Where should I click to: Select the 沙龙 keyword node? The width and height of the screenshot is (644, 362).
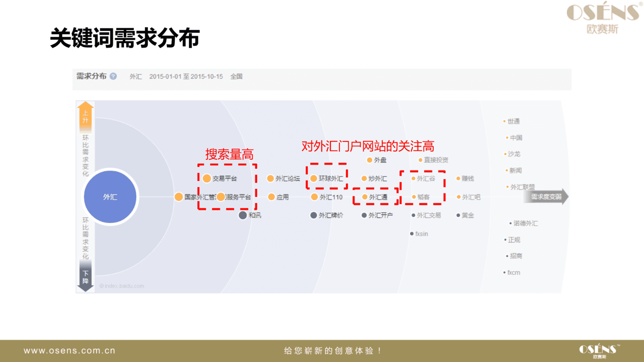point(512,154)
